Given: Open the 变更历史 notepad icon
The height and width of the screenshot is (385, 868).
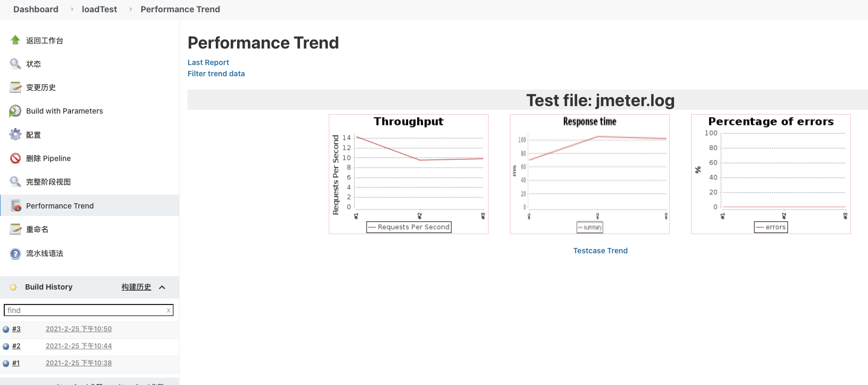Looking at the screenshot, I should click(15, 87).
